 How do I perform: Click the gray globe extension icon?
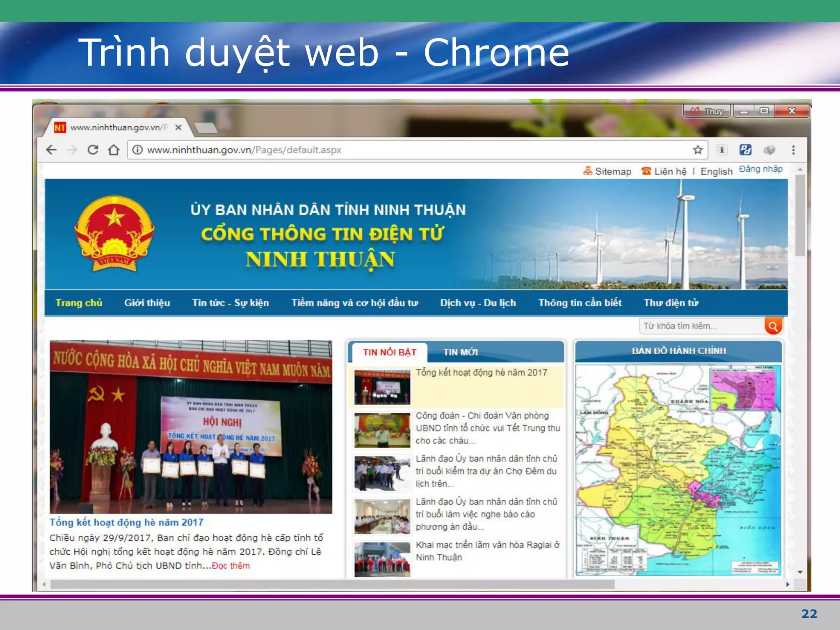point(769,150)
